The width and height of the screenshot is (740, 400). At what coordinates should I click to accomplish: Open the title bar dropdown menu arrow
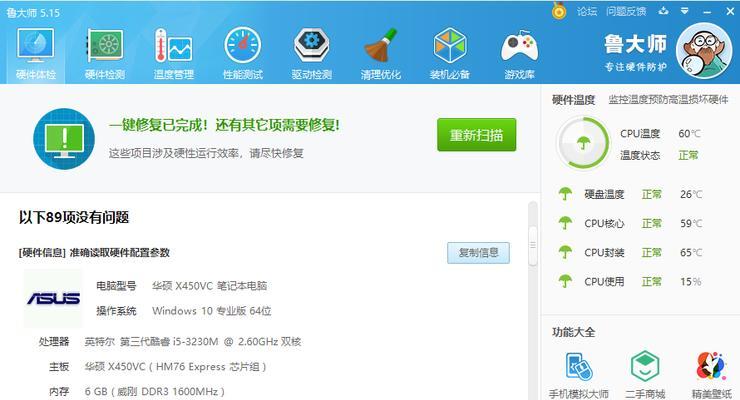click(x=685, y=11)
